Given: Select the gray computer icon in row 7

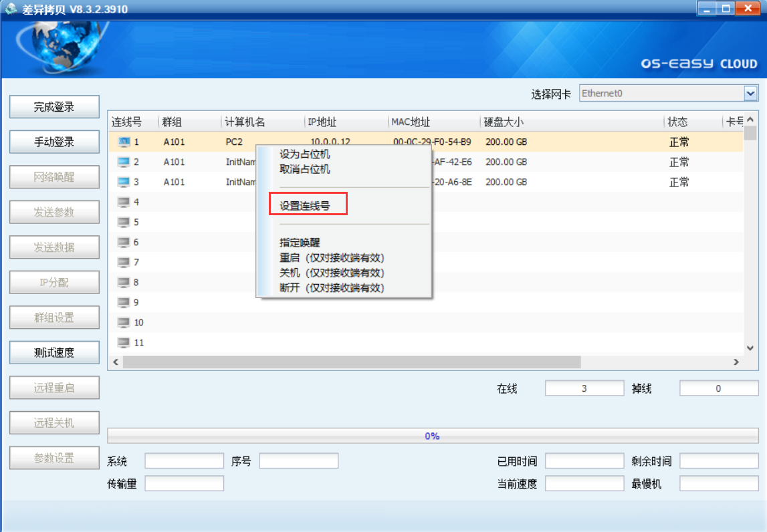Looking at the screenshot, I should [124, 262].
